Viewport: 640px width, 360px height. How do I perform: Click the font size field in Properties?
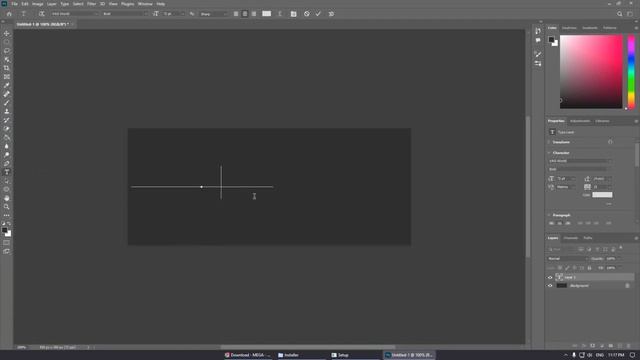pos(565,179)
